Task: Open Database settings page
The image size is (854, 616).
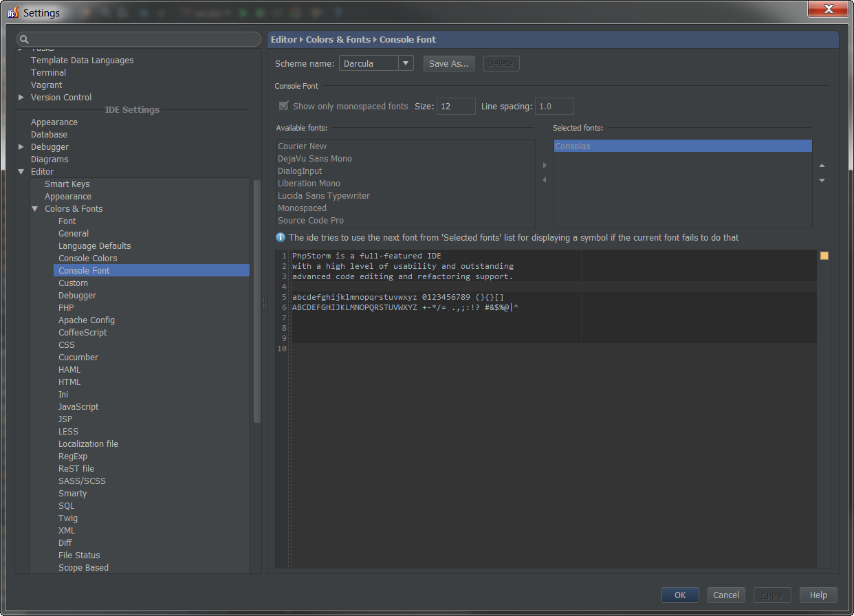Action: [x=49, y=135]
